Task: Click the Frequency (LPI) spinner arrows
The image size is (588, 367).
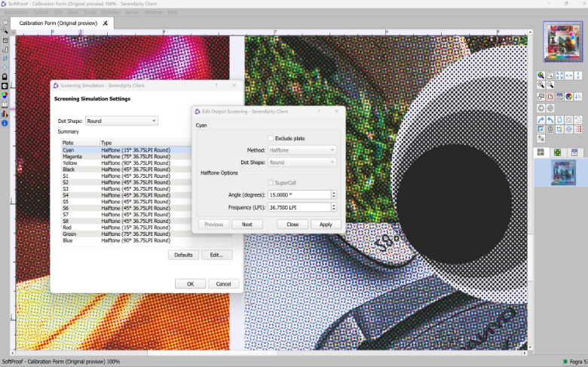Action: tap(334, 207)
